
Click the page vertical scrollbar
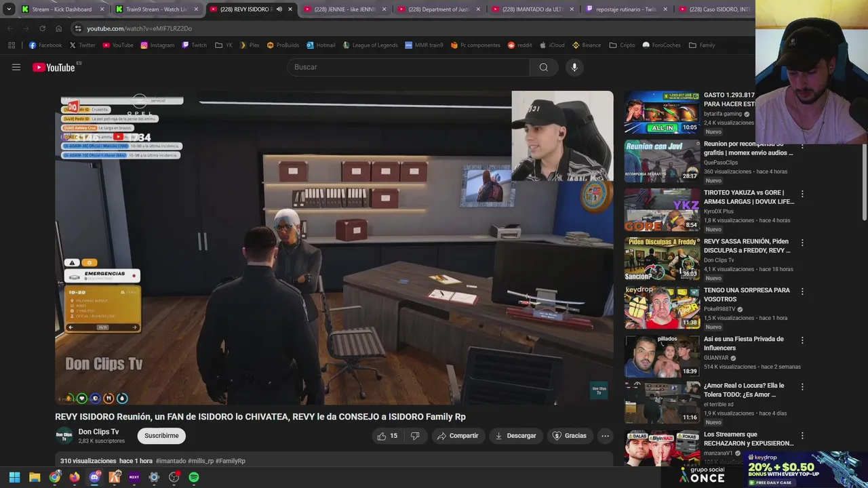coord(864,183)
